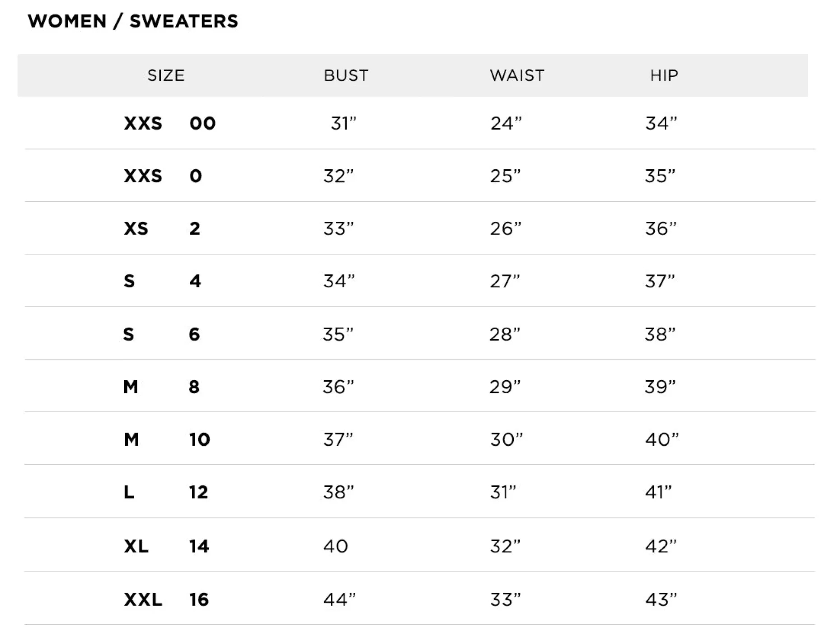
Task: Select the BUST column header
Action: 346,75
